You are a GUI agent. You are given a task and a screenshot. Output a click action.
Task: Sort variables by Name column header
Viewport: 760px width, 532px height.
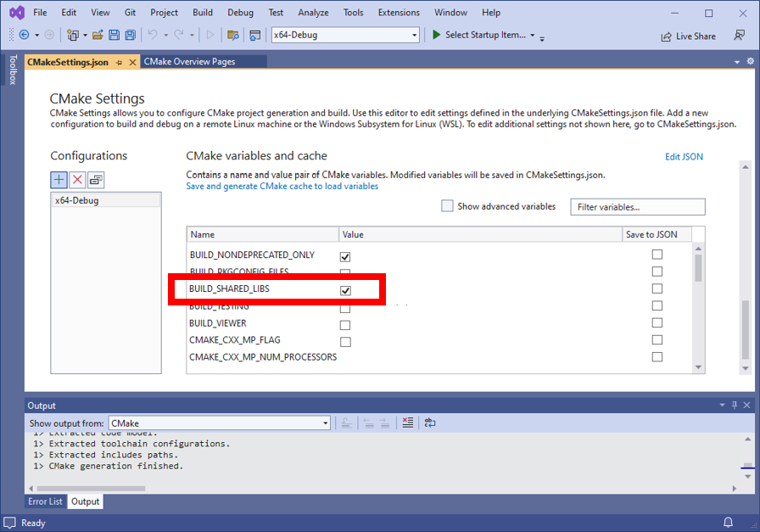coord(262,234)
